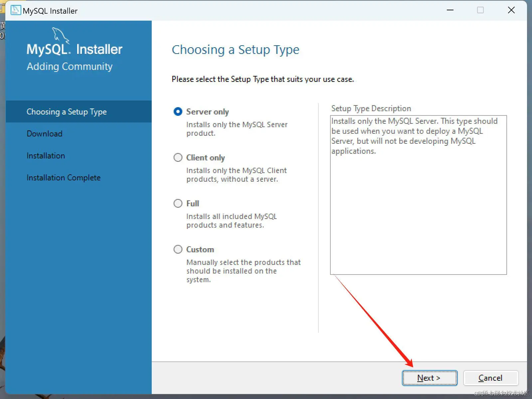The width and height of the screenshot is (532, 399).
Task: Click 'Installs only the MySQL Client products' text
Action: pyautogui.click(x=236, y=175)
